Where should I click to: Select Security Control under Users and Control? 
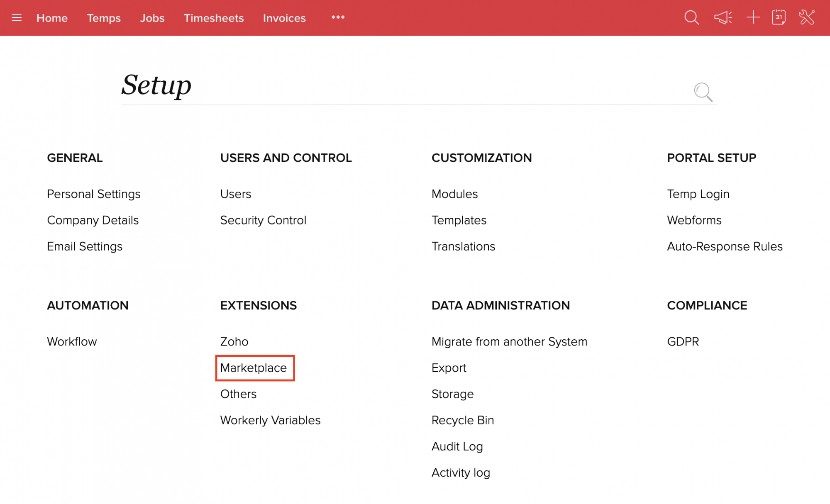click(x=263, y=220)
